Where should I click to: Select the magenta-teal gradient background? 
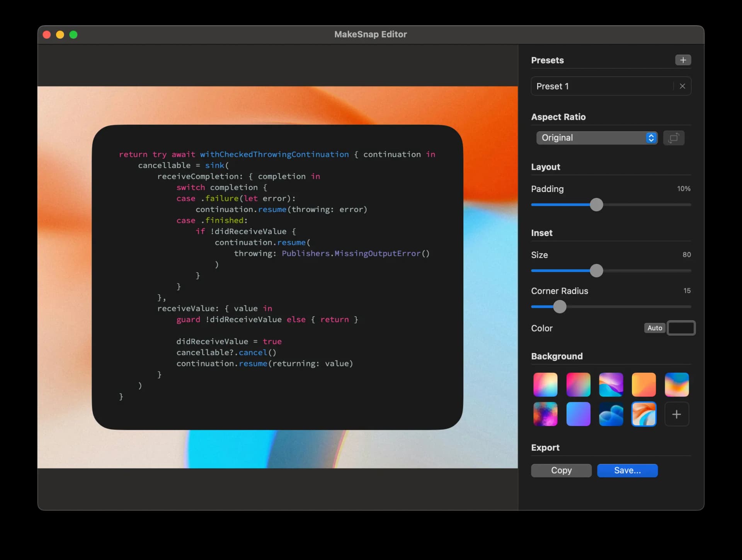click(x=578, y=385)
